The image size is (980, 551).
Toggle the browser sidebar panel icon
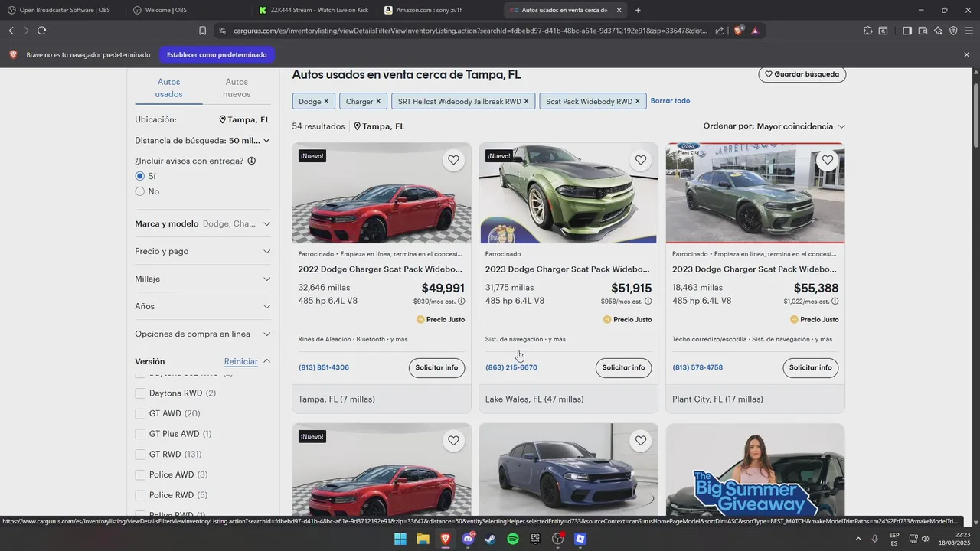coord(907,31)
